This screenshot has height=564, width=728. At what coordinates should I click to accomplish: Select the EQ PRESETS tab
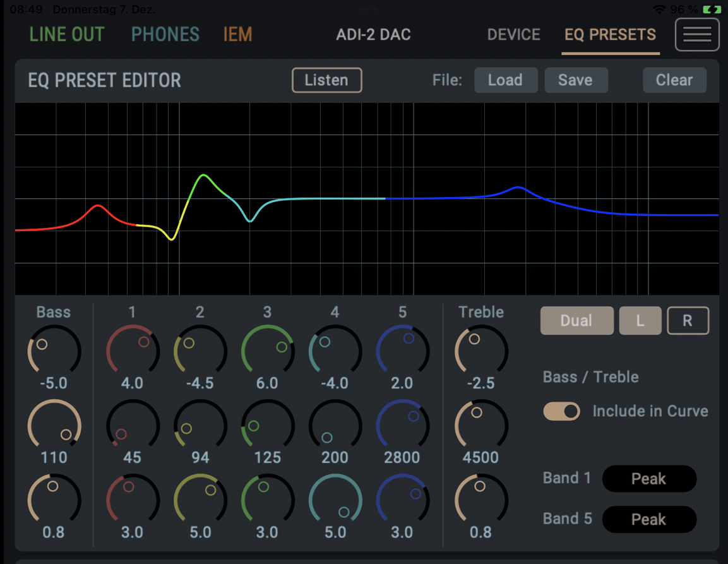tap(610, 34)
